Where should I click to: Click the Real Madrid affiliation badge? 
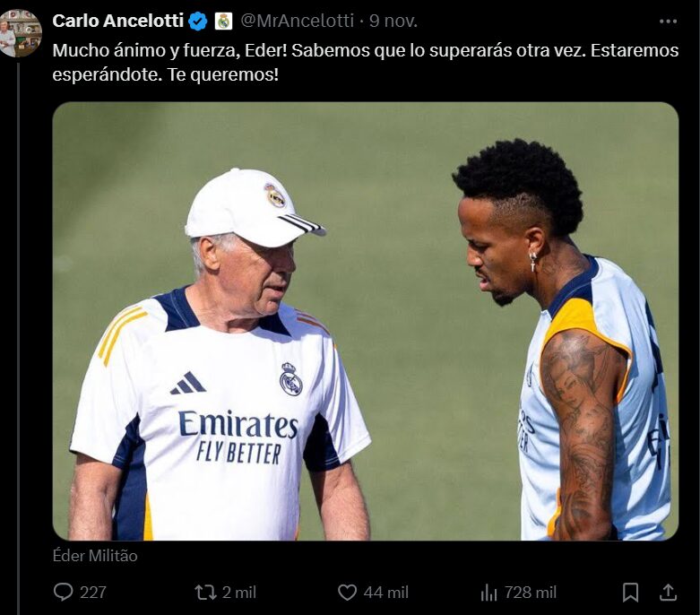pyautogui.click(x=223, y=21)
